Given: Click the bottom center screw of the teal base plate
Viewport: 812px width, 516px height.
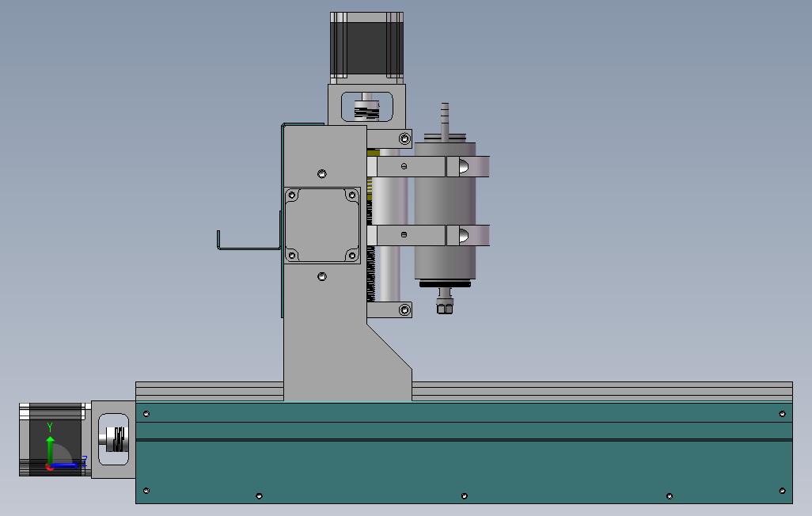Looking at the screenshot, I should click(464, 495).
